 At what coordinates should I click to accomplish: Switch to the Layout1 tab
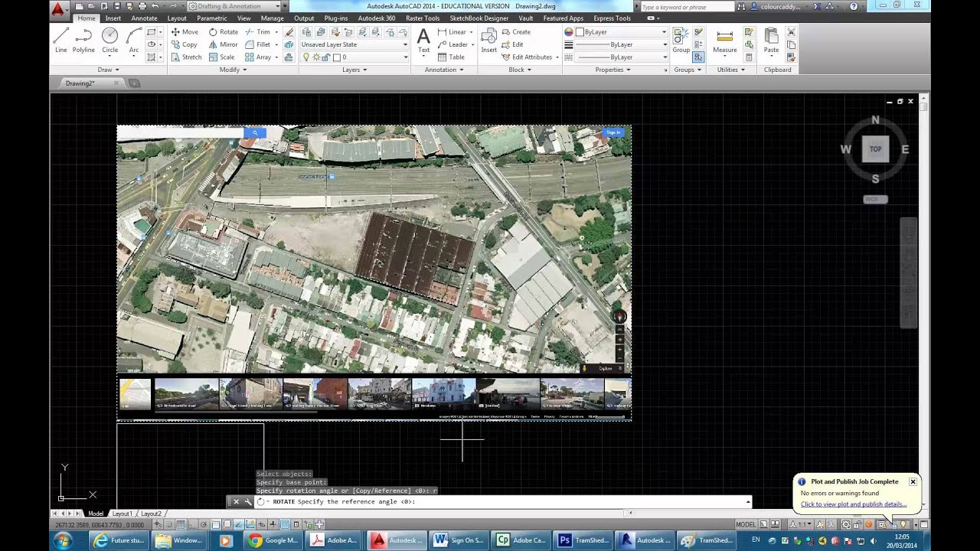[x=122, y=514]
